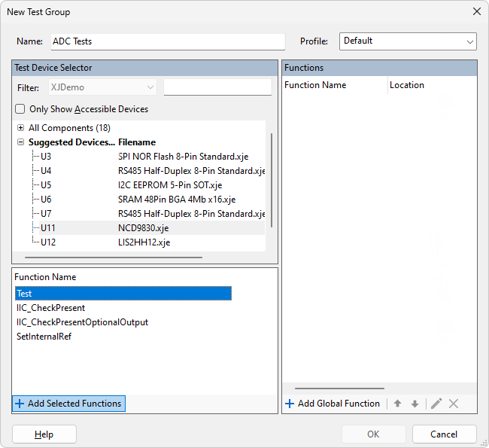Collapse the Suggested Devices tree node
This screenshot has width=489, height=448.
pyautogui.click(x=20, y=142)
